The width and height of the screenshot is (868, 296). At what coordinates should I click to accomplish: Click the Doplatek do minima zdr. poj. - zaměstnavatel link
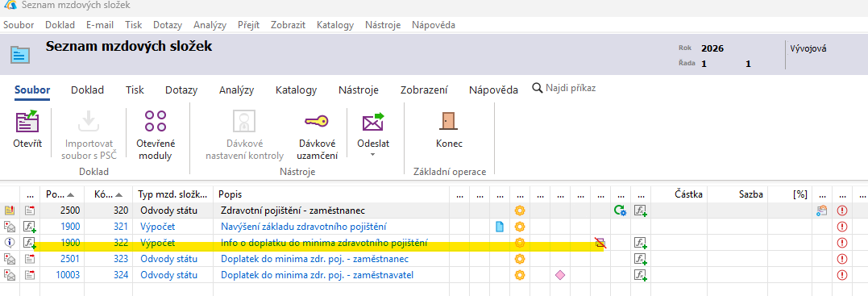coord(318,275)
